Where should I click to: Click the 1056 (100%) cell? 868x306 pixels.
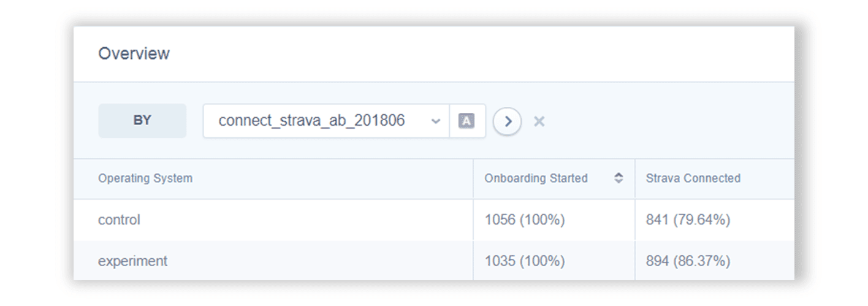point(524,220)
